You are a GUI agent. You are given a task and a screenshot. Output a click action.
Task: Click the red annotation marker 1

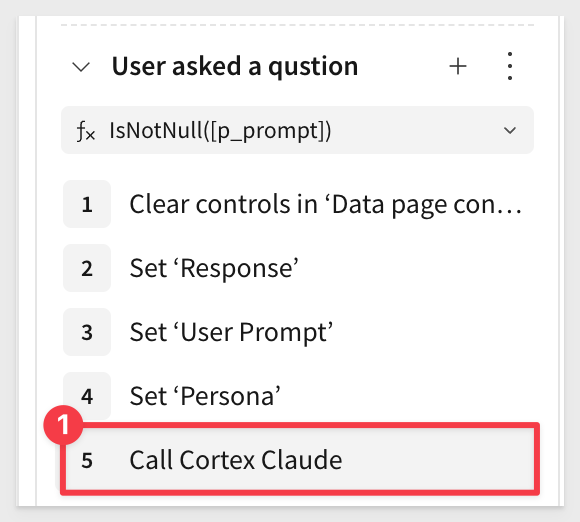pos(63,425)
